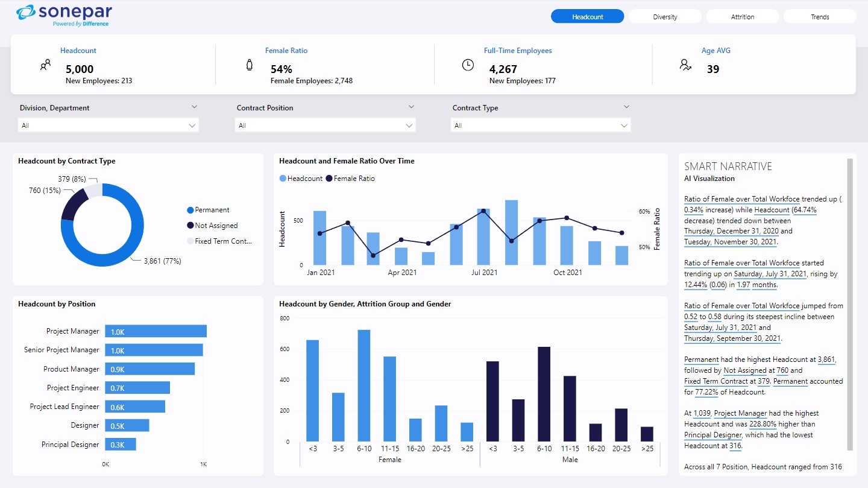868x488 pixels.
Task: Click the Full-Time Employees 4,267 value
Action: click(x=503, y=69)
